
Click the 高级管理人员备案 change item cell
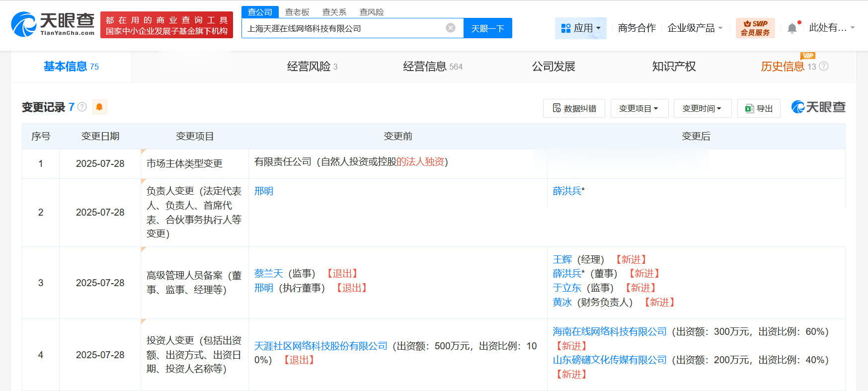tap(195, 283)
